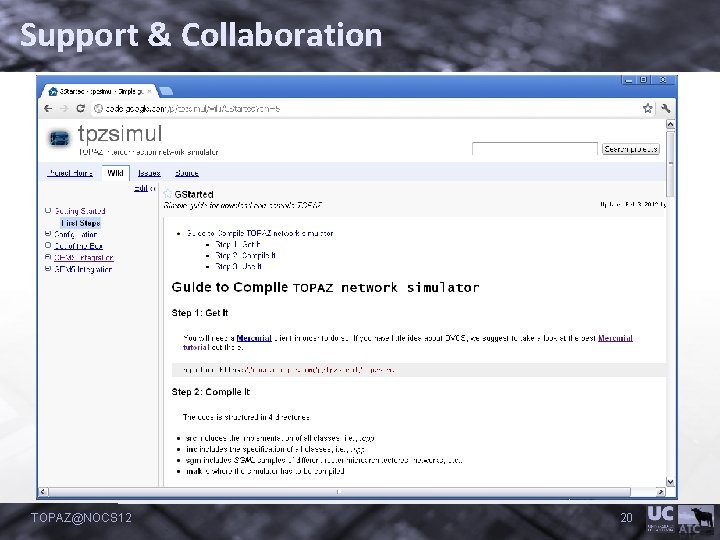The width and height of the screenshot is (720, 540).
Task: Click the 'Step 1: Get It' section heading
Action: point(200,313)
